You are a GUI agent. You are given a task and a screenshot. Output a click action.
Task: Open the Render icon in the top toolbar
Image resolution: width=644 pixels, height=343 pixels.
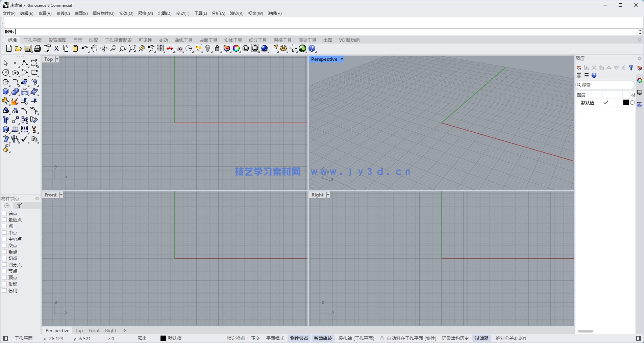pyautogui.click(x=265, y=48)
